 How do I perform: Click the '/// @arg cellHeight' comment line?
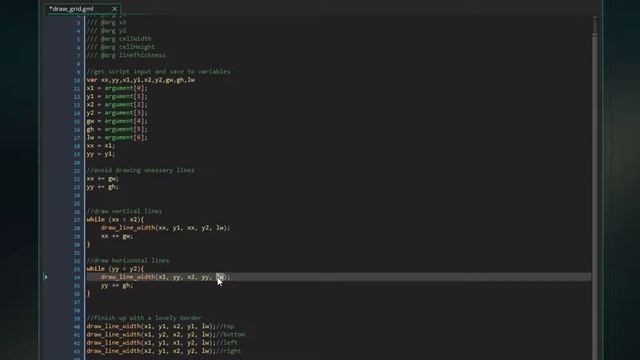click(x=121, y=47)
